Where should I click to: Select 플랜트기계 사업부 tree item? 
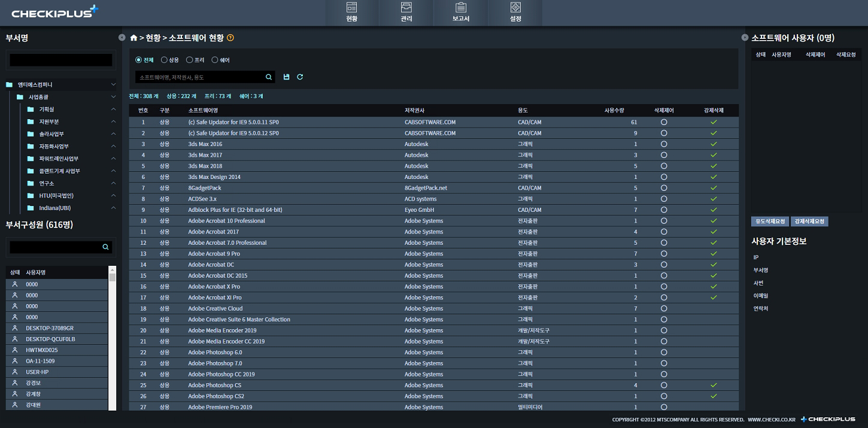click(x=59, y=171)
